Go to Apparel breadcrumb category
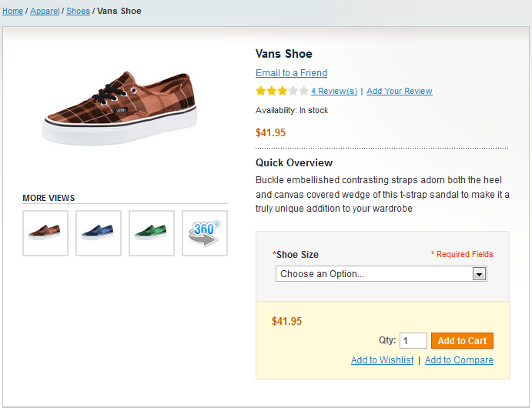This screenshot has height=408, width=532. point(45,12)
